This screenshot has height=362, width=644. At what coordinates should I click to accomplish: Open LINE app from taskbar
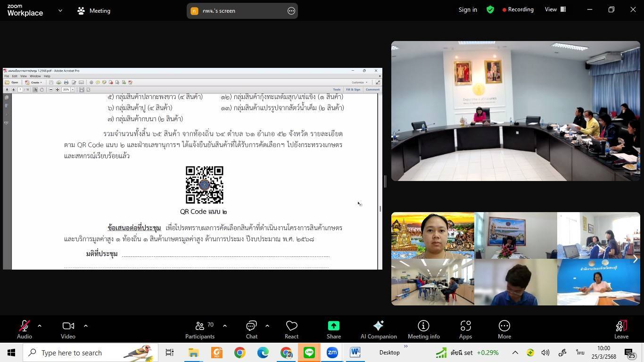(309, 353)
